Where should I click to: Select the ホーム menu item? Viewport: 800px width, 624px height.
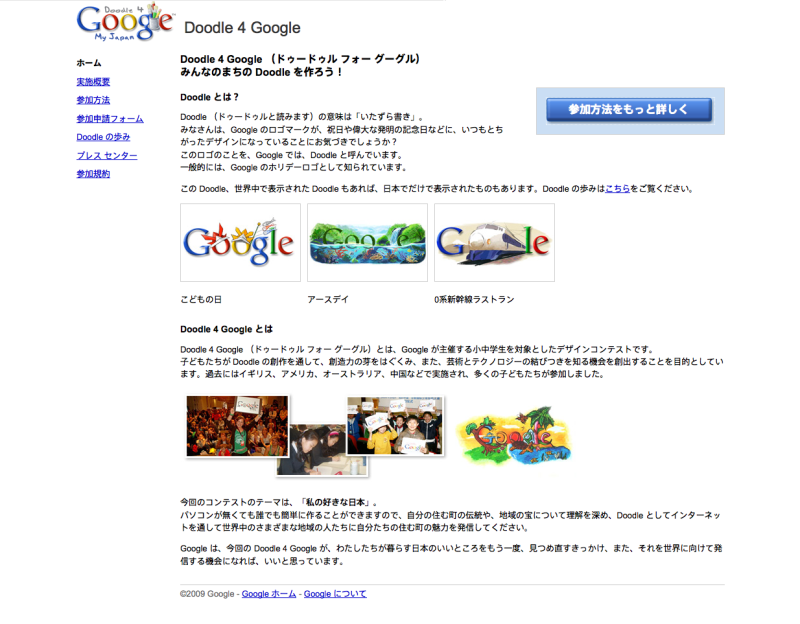coord(89,63)
